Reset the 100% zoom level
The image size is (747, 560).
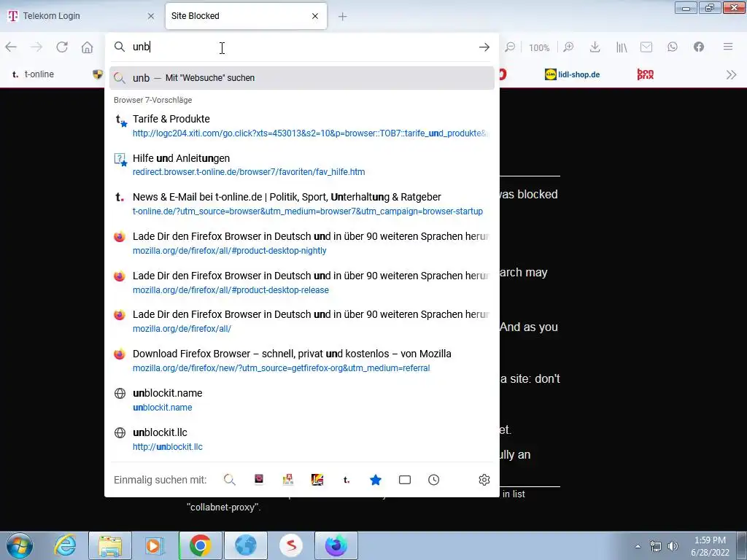pos(539,47)
